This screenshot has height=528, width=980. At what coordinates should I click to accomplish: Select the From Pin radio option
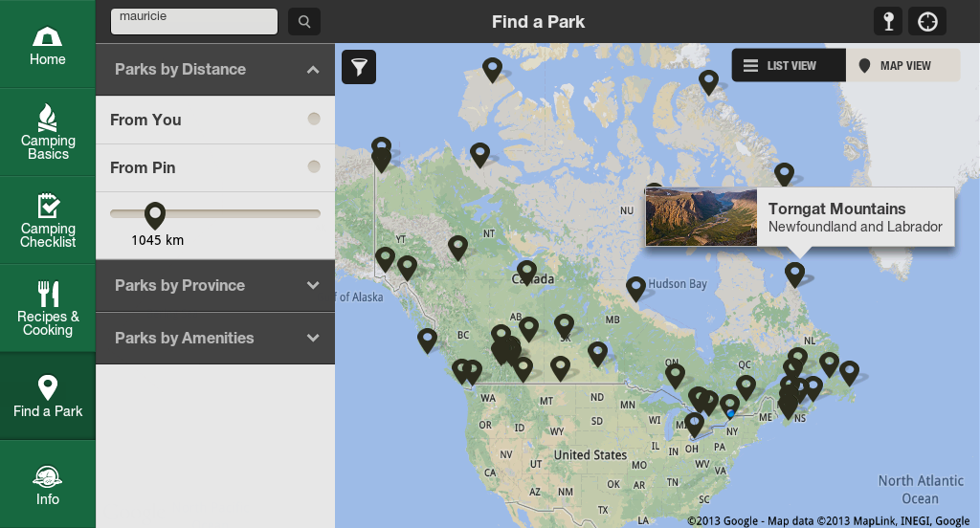(x=314, y=167)
